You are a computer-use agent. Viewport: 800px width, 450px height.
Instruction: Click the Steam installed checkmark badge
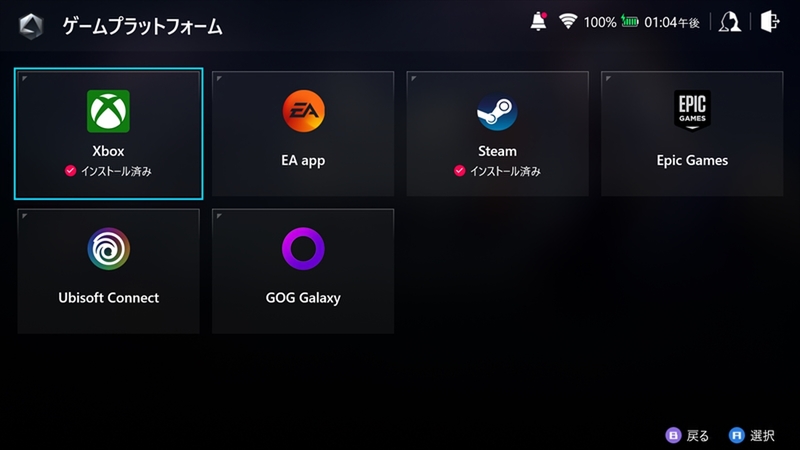[x=460, y=171]
